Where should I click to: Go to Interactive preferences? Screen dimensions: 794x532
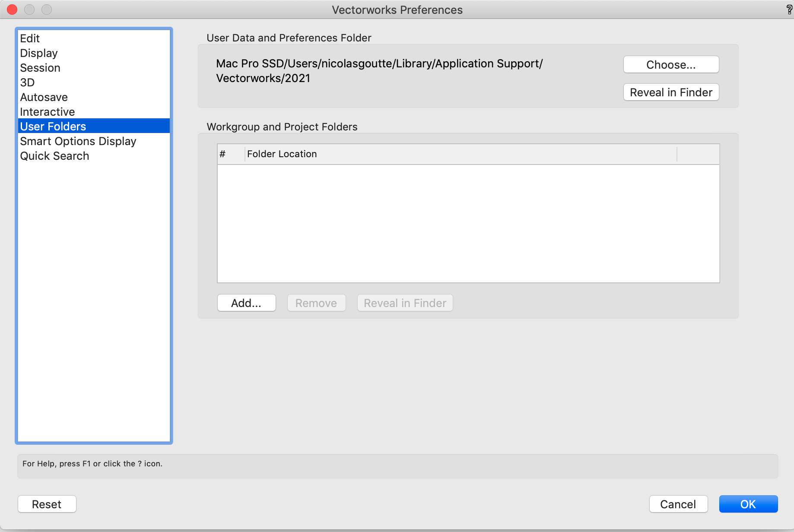(x=48, y=112)
